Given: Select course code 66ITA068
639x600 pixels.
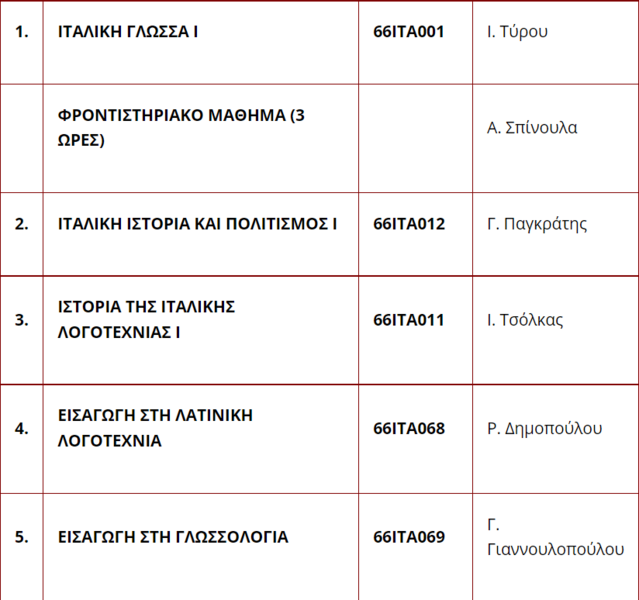Looking at the screenshot, I should point(409,429).
